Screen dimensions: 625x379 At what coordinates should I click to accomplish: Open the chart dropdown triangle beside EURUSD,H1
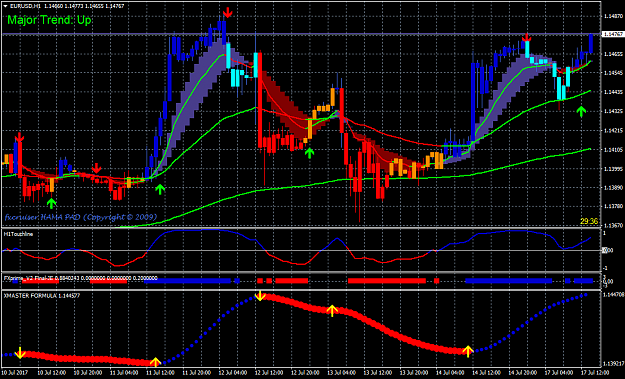(x=6, y=6)
